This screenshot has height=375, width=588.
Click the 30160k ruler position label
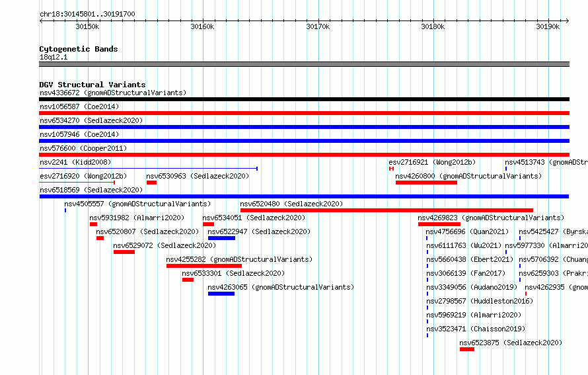[203, 26]
